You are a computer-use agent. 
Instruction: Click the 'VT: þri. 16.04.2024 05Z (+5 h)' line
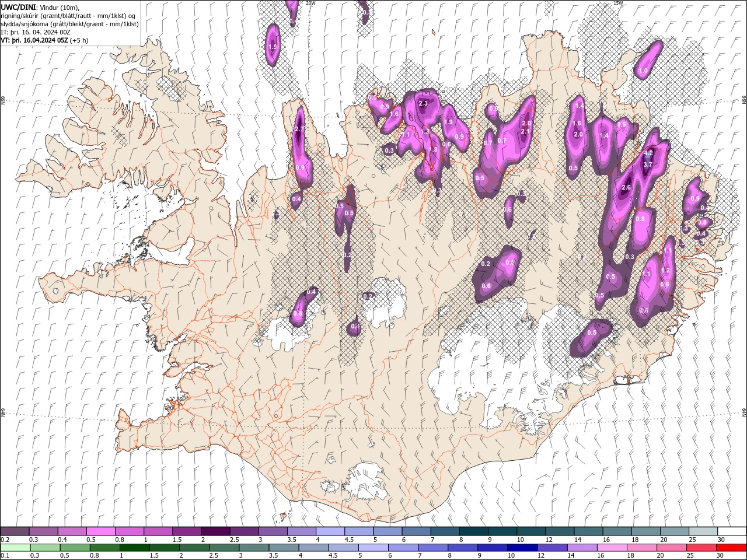[x=45, y=40]
